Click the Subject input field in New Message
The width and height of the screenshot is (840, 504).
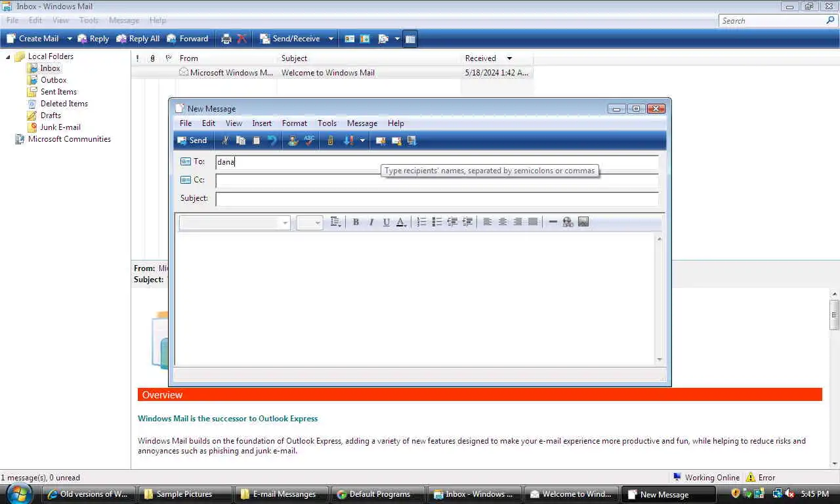click(437, 199)
